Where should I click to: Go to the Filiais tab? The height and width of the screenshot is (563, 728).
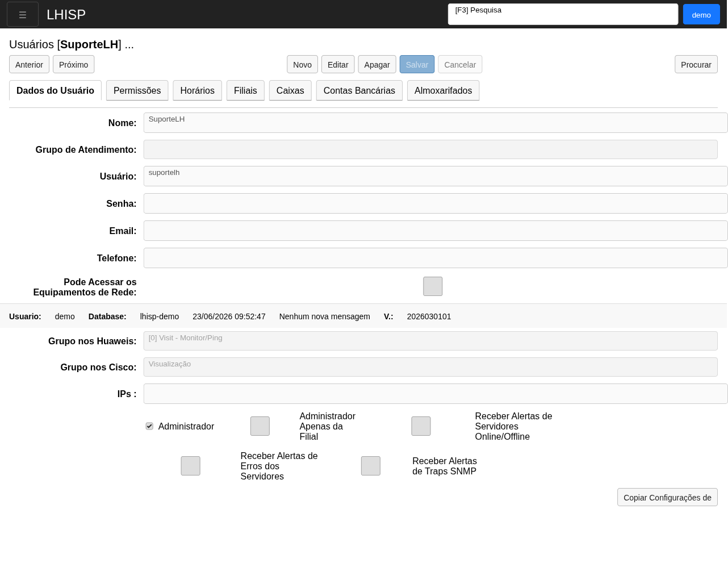(x=245, y=90)
